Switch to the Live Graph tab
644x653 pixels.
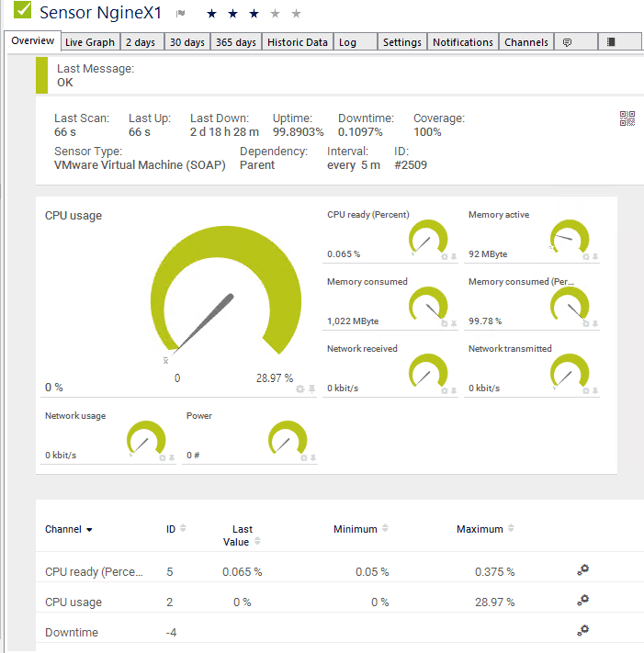[x=90, y=42]
